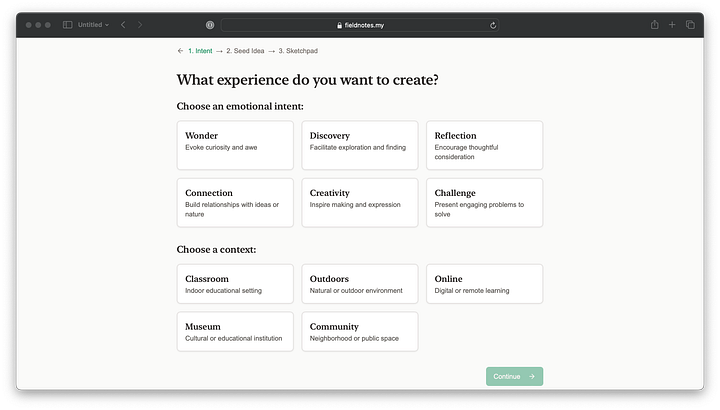Choose the Connection intent card
Screen dimensions: 720x410
(235, 203)
